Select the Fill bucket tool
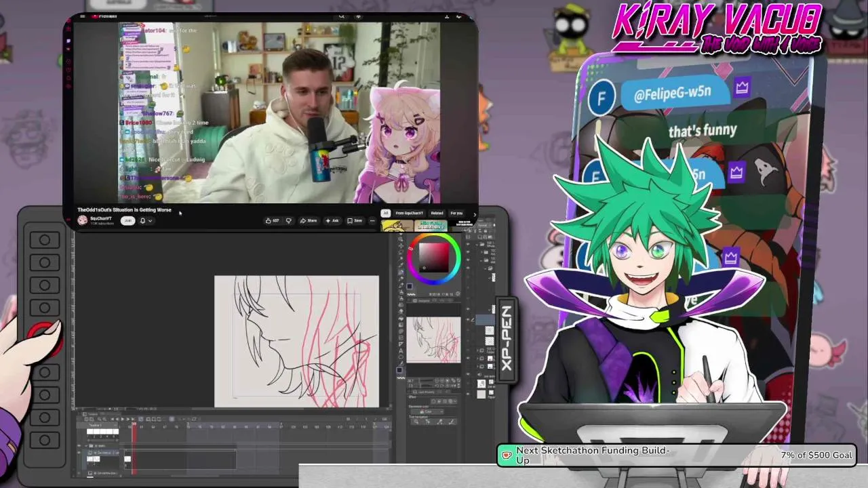Image resolution: width=868 pixels, height=488 pixels. (401, 319)
